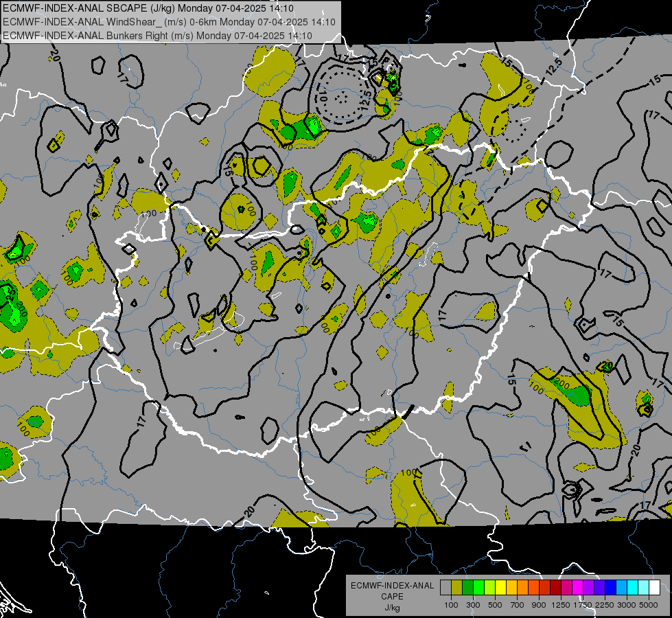Click the legend value 300
Image resolution: width=672 pixels, height=618 pixels.
coord(474,605)
